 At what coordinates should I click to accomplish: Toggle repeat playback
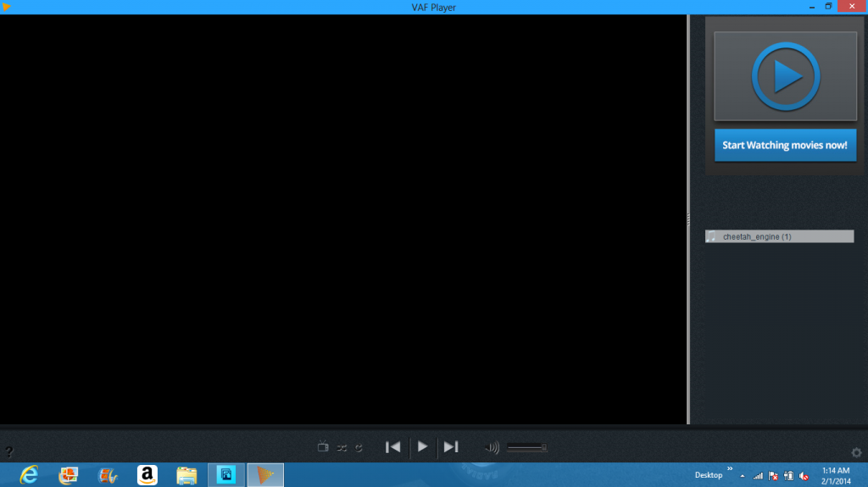(x=359, y=448)
